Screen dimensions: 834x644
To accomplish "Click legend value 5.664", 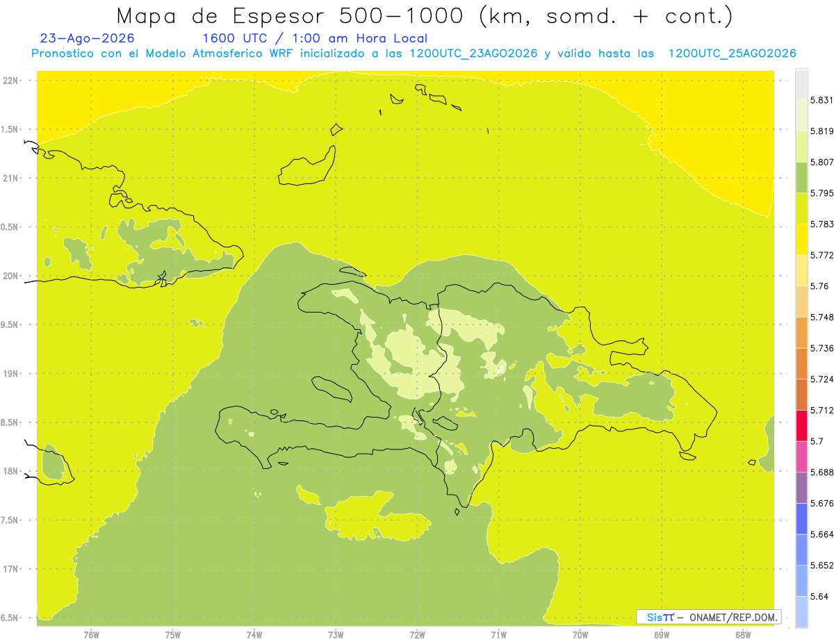I will pyautogui.click(x=821, y=534).
